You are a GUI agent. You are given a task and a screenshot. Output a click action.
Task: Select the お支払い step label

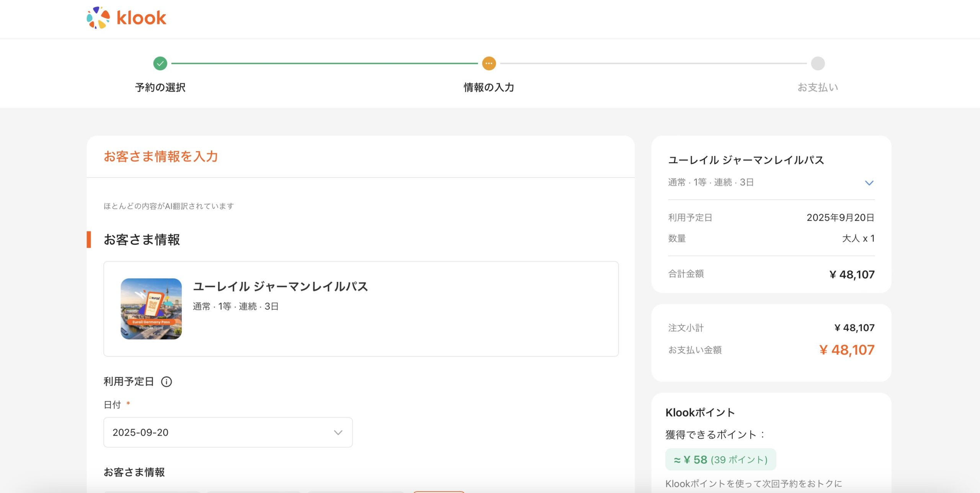coord(818,88)
